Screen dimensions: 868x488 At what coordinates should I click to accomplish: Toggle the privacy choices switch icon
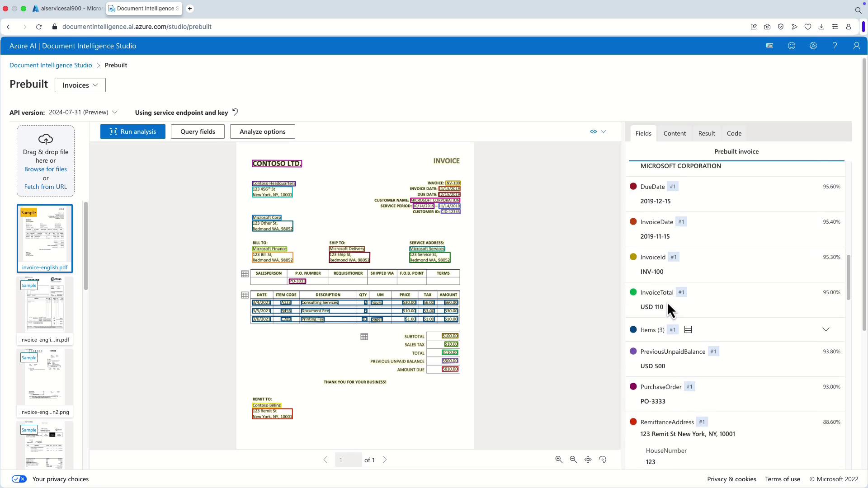pos(19,479)
